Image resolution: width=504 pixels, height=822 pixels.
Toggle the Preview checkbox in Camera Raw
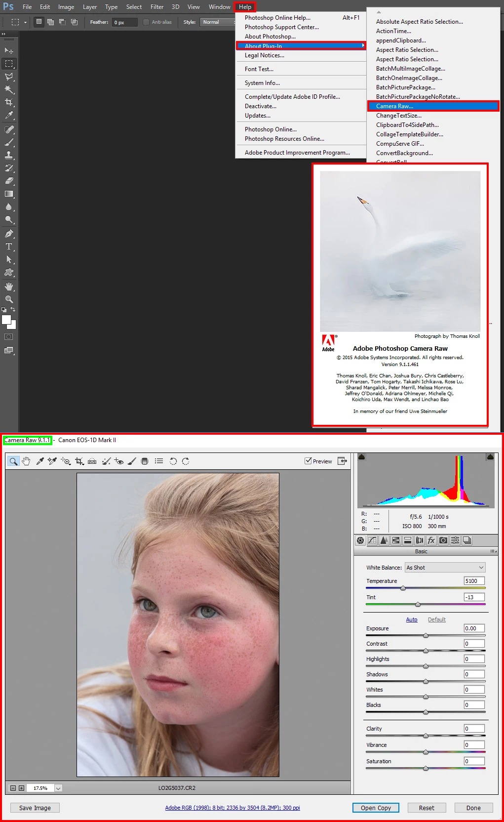(x=308, y=460)
